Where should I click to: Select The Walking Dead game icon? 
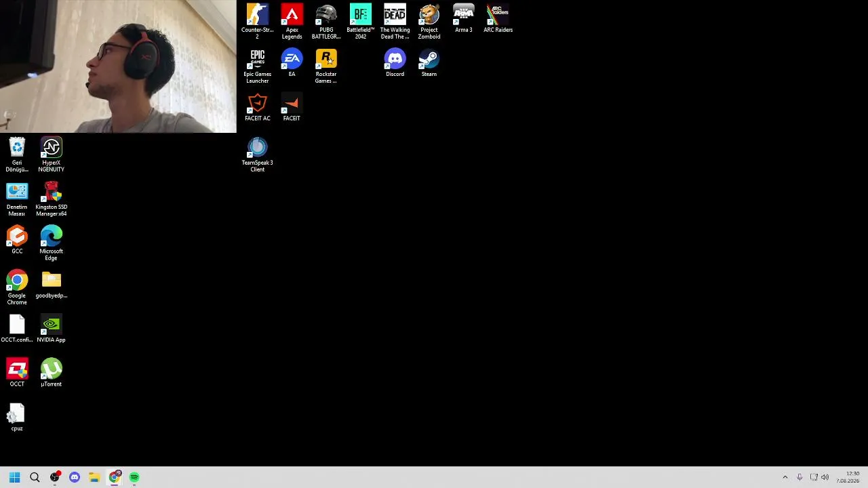click(x=395, y=21)
